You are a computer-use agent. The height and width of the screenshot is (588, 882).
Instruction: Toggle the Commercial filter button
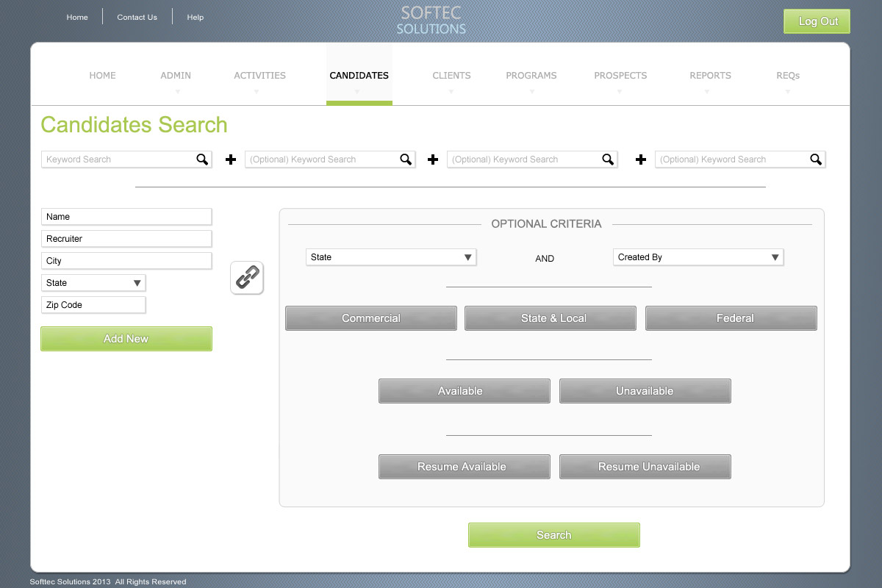tap(370, 318)
